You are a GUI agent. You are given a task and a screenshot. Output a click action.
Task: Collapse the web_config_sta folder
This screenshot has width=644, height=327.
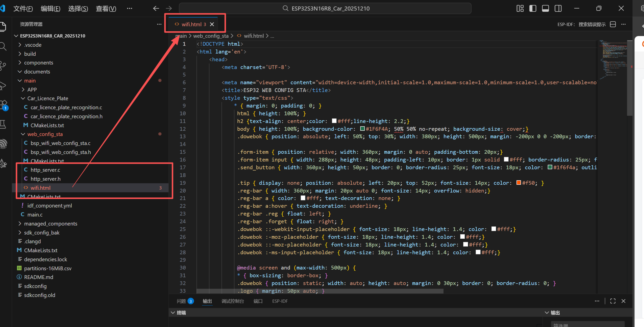(45, 134)
